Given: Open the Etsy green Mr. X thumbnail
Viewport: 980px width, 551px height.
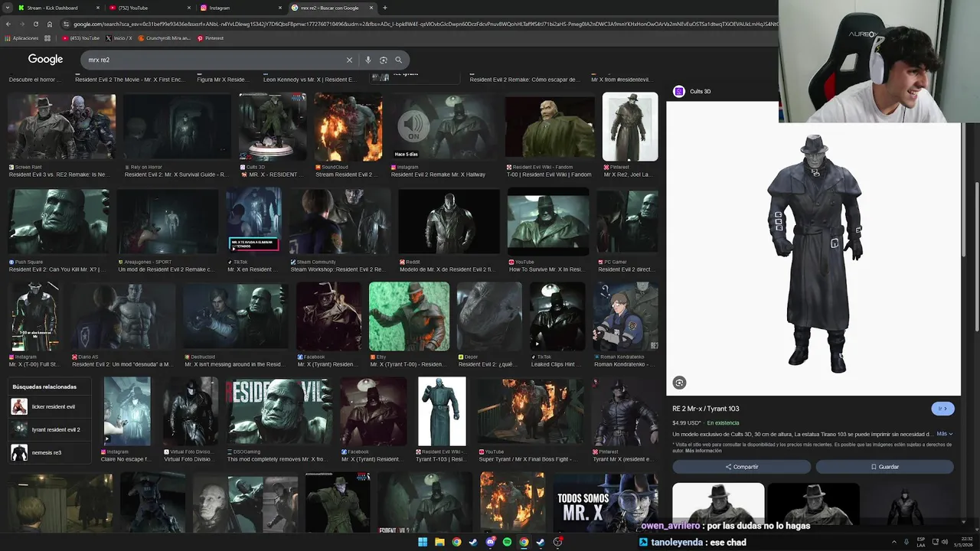Looking at the screenshot, I should pos(409,317).
